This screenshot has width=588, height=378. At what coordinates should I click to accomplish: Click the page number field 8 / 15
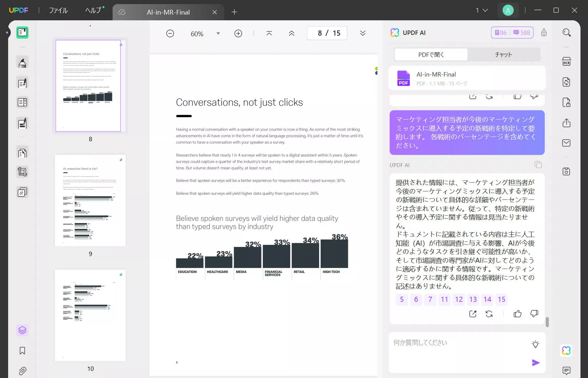coord(327,33)
